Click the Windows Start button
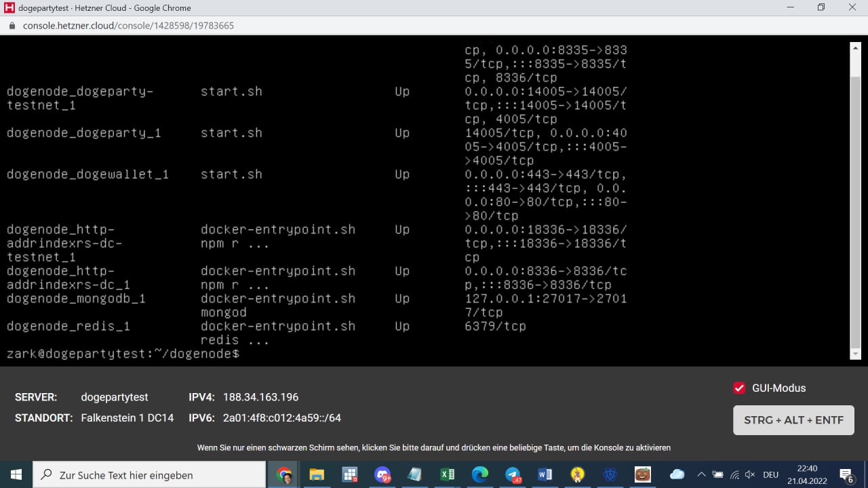868x488 pixels. (x=16, y=474)
